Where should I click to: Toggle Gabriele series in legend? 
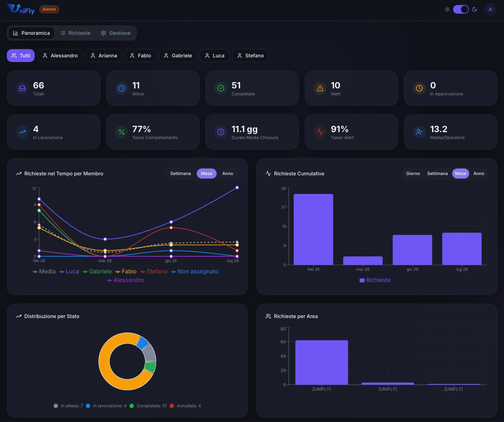[97, 271]
